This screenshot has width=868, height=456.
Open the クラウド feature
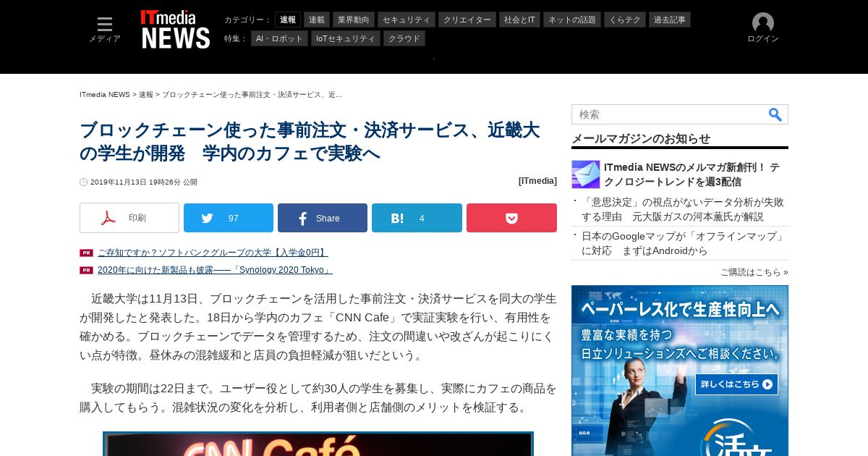(404, 38)
